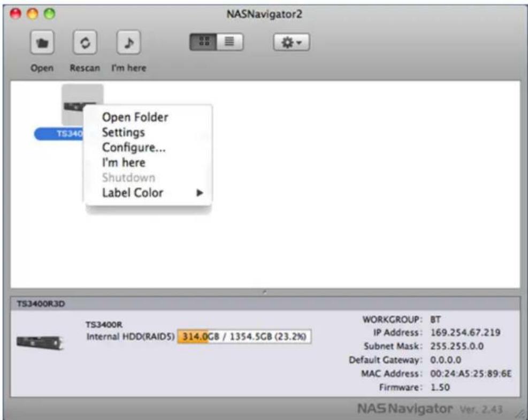
Task: Expand the Label Color submenu
Action: 148,193
